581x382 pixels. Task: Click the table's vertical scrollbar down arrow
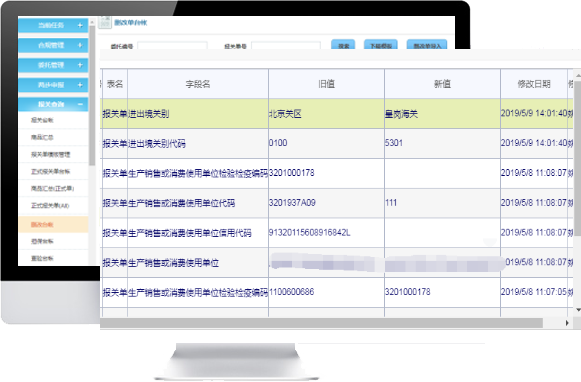tap(578, 310)
